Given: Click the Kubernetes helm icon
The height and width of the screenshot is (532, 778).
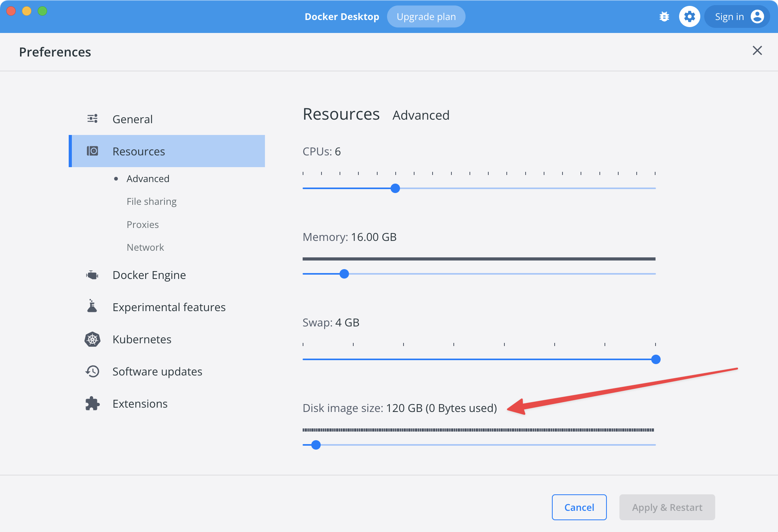Looking at the screenshot, I should point(92,339).
